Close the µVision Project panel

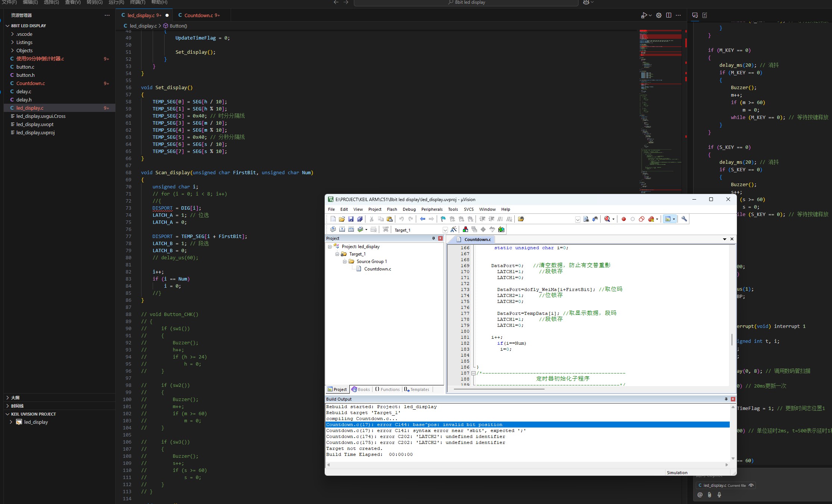440,238
